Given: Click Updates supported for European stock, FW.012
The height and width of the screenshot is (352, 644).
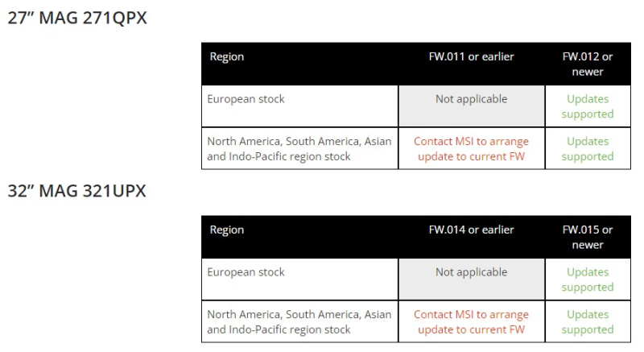Looking at the screenshot, I should pos(588,106).
